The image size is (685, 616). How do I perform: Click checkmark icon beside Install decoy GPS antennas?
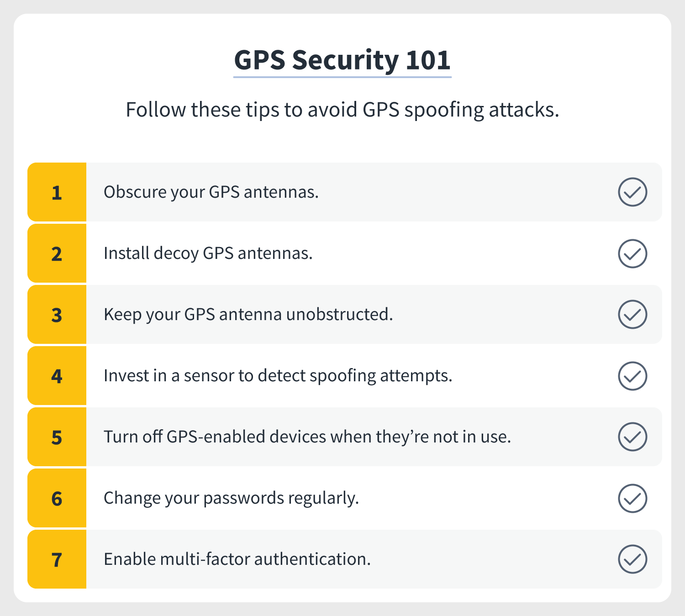tap(632, 253)
